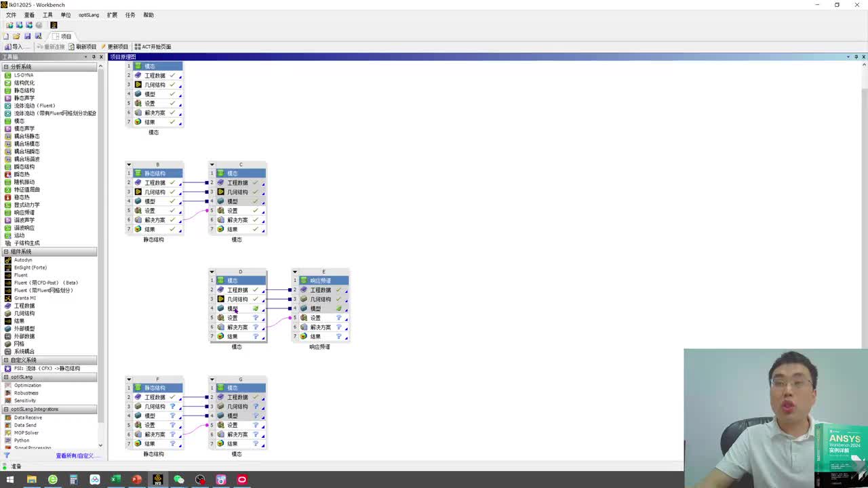The height and width of the screenshot is (488, 868).
Task: Open the optiSLang menu
Action: tap(89, 15)
